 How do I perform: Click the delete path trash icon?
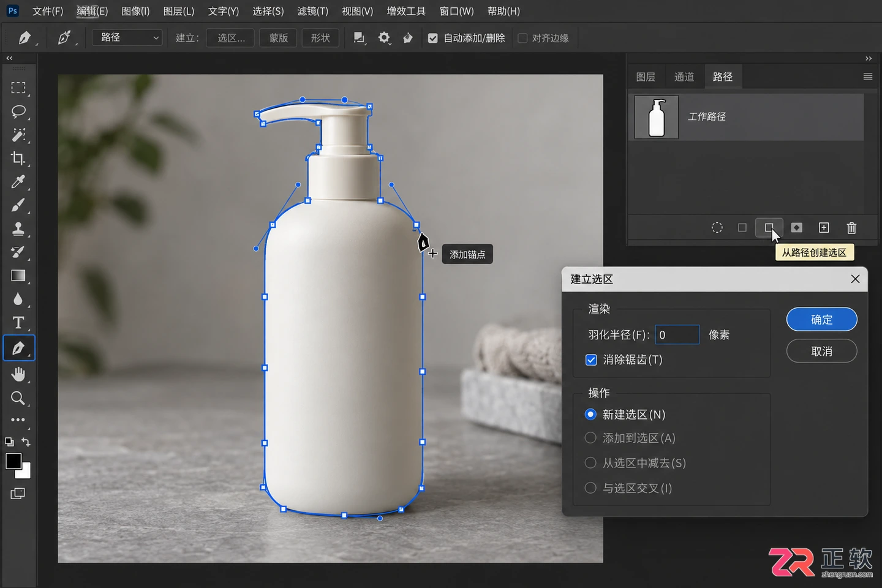tap(851, 228)
